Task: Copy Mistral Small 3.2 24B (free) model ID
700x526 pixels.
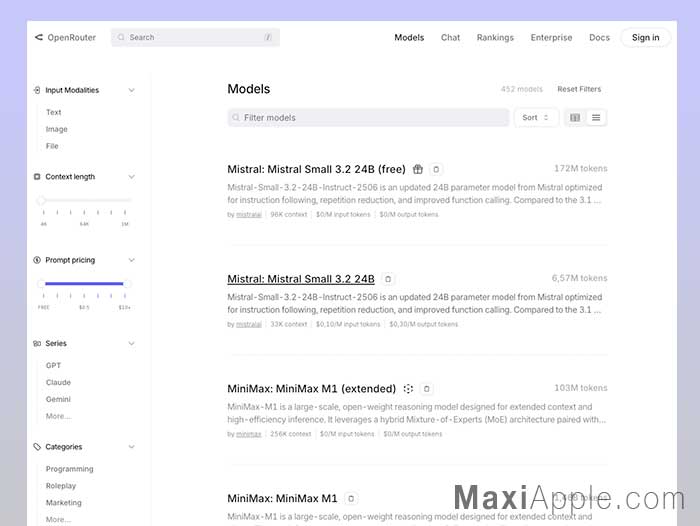Action: 436,169
